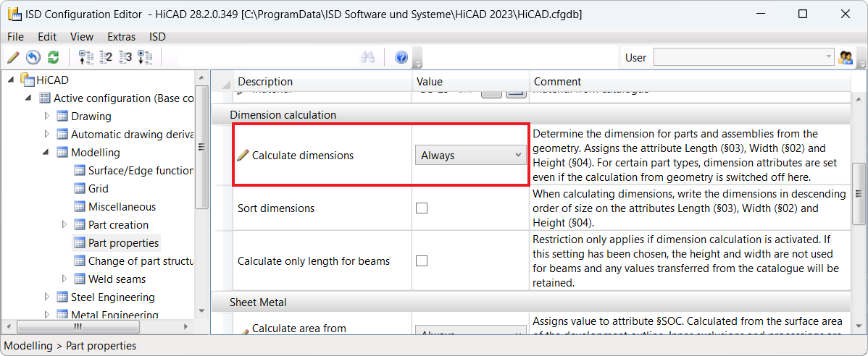Select the Miscellaneous tree item
This screenshot has width=868, height=356.
[122, 207]
